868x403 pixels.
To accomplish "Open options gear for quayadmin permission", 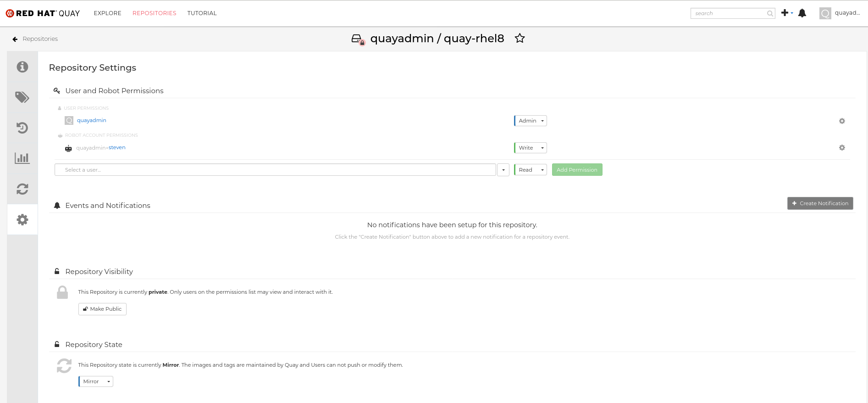I will [x=842, y=121].
